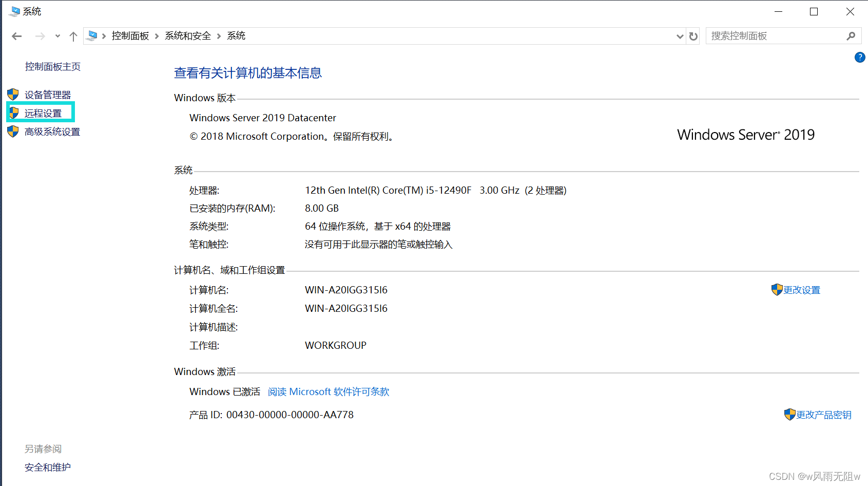Expand chevron after 控制面板 breadcrumb
The width and height of the screenshot is (868, 486).
[157, 36]
